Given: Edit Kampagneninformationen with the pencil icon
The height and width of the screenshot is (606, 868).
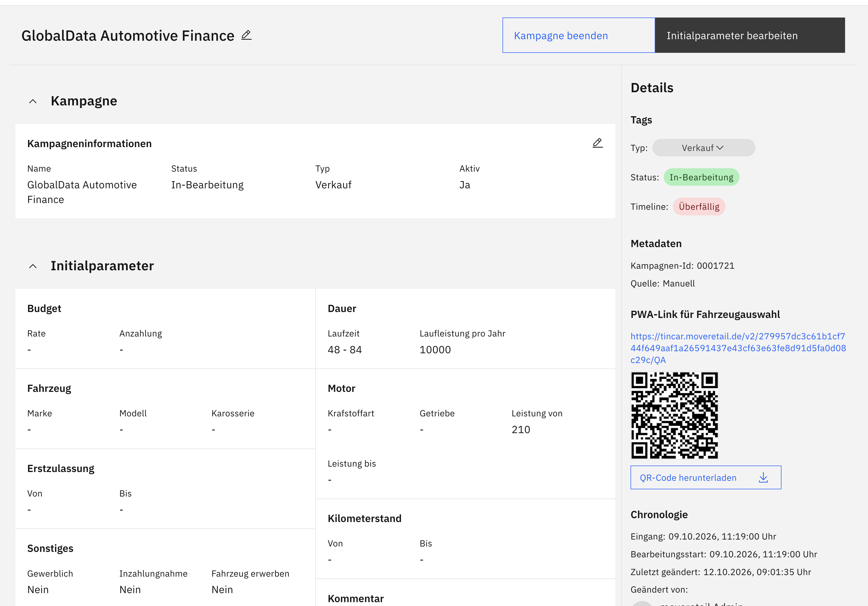Looking at the screenshot, I should pyautogui.click(x=597, y=143).
